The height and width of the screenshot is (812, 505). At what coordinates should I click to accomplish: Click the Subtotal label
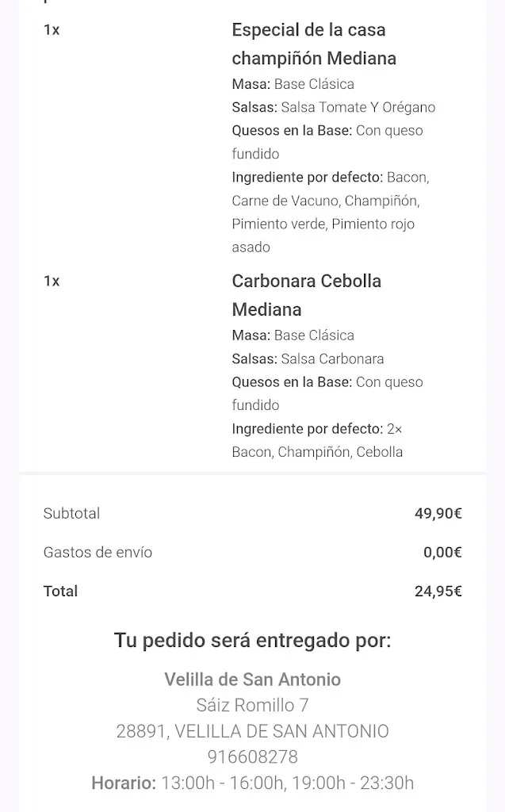[71, 513]
